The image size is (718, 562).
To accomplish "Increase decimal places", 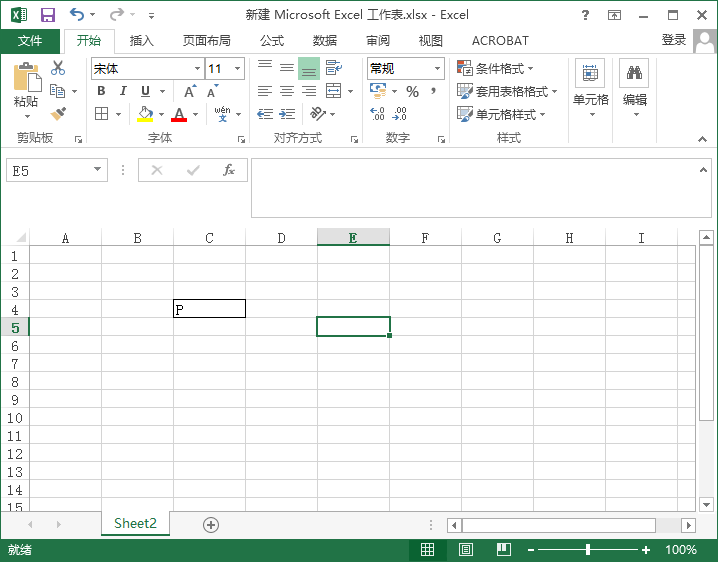I will point(377,114).
